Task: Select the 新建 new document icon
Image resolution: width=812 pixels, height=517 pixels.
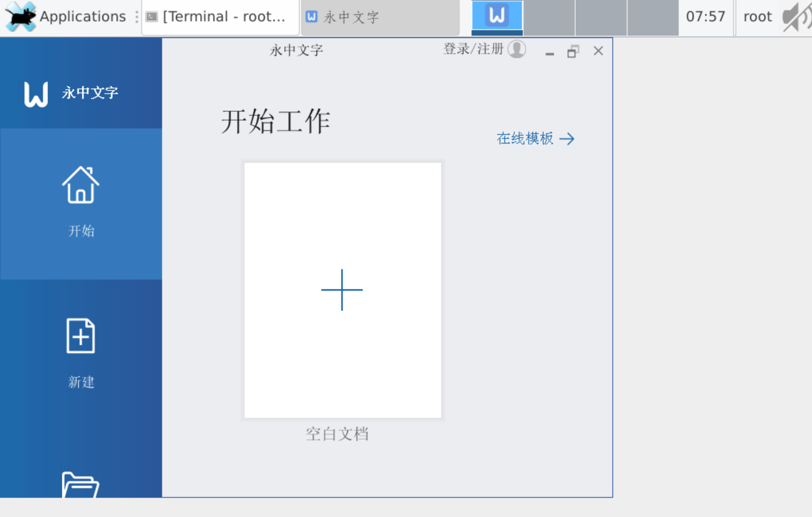Action: click(81, 336)
